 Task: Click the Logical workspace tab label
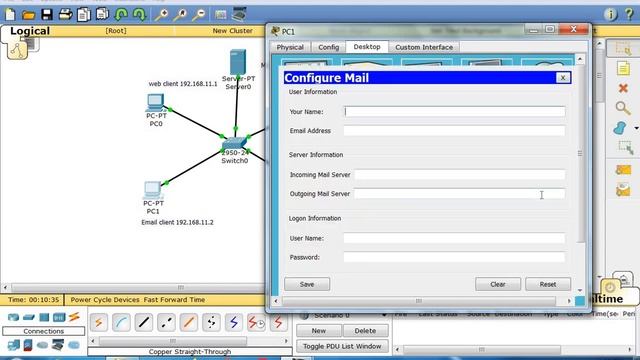click(30, 31)
